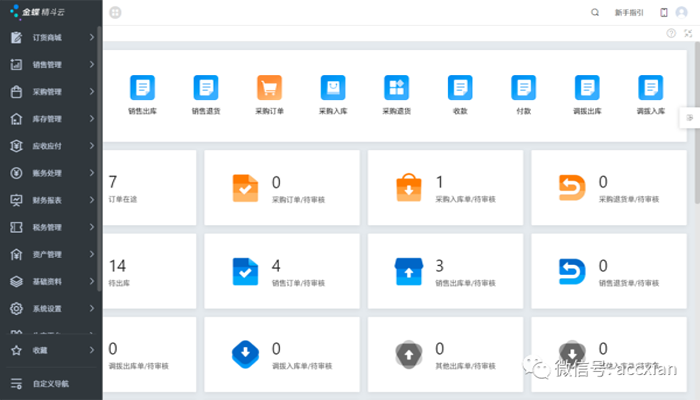Open the 销售出库 shortcut icon
The height and width of the screenshot is (400, 700).
pyautogui.click(x=142, y=88)
